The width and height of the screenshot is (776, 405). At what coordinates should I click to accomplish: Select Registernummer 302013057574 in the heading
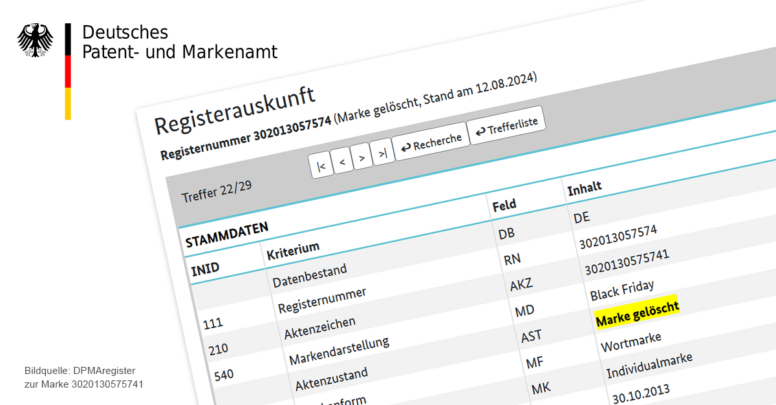246,139
